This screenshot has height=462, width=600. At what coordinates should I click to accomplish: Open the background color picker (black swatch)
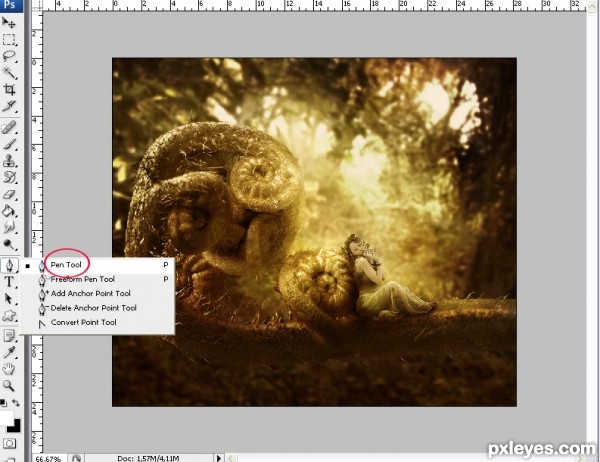click(x=15, y=426)
